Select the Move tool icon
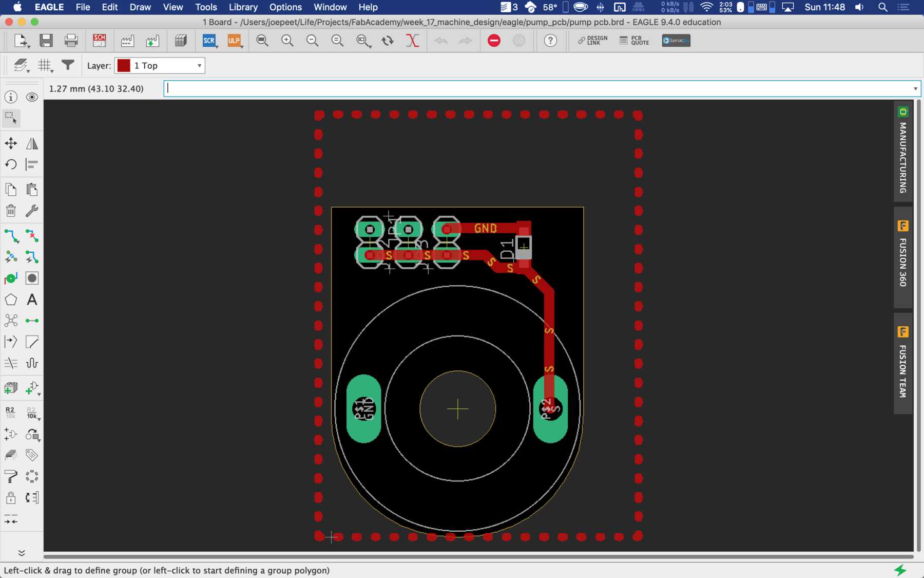 pos(11,143)
